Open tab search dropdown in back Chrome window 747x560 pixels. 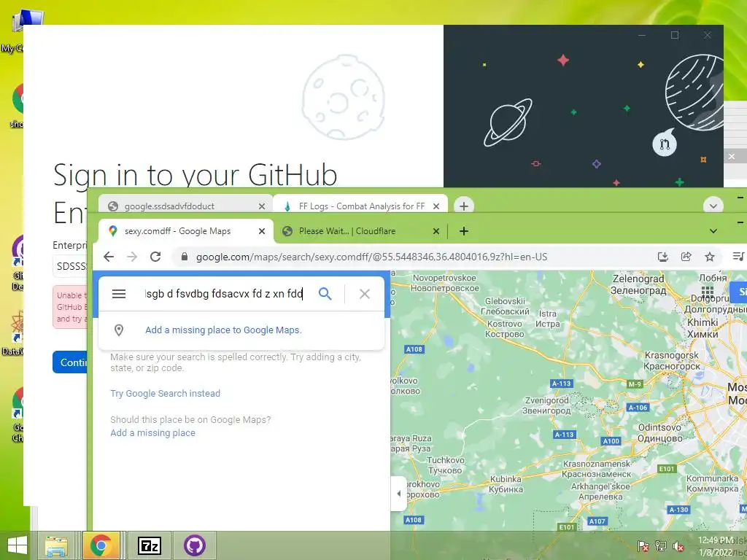[713, 206]
